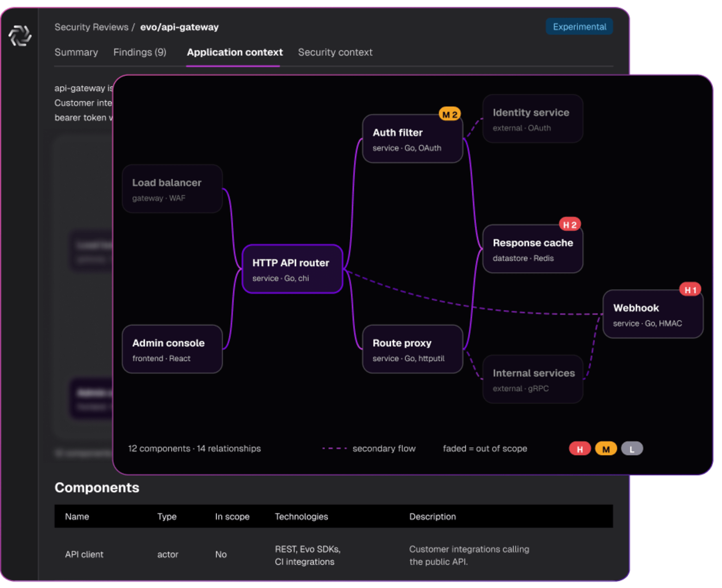This screenshot has height=588, width=722.
Task: Toggle the red H severity legend chip
Action: click(580, 449)
